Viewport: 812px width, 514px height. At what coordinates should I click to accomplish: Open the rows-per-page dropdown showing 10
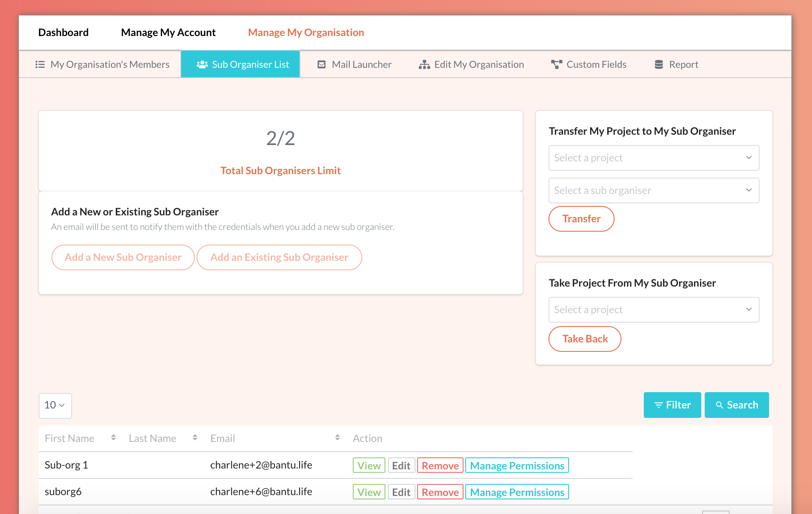tap(55, 405)
